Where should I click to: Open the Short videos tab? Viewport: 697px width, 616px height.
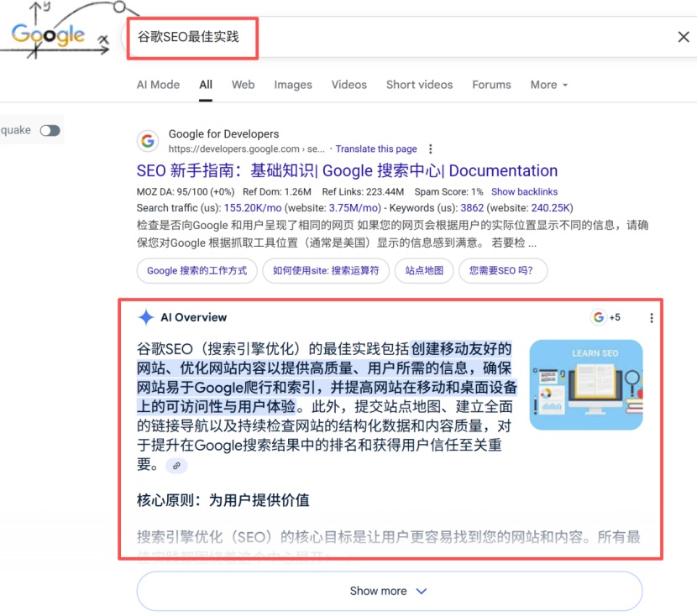419,85
